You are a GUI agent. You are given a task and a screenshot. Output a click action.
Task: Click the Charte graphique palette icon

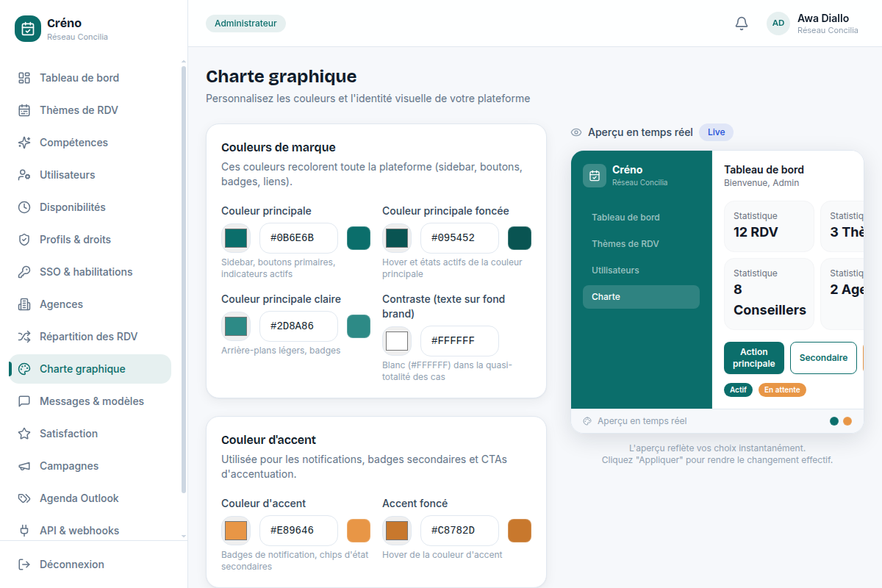point(24,369)
